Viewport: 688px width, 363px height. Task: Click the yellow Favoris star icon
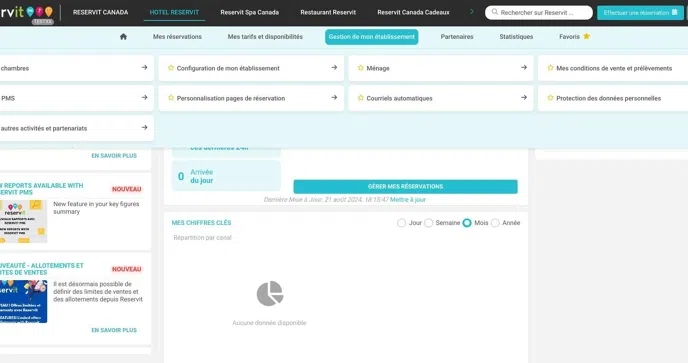pyautogui.click(x=587, y=36)
